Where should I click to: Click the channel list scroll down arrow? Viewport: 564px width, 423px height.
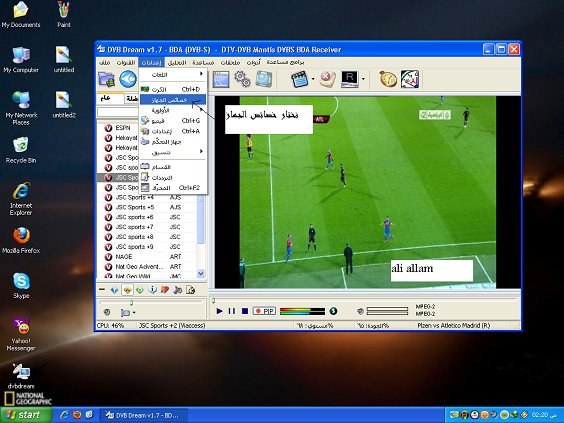coord(201,274)
